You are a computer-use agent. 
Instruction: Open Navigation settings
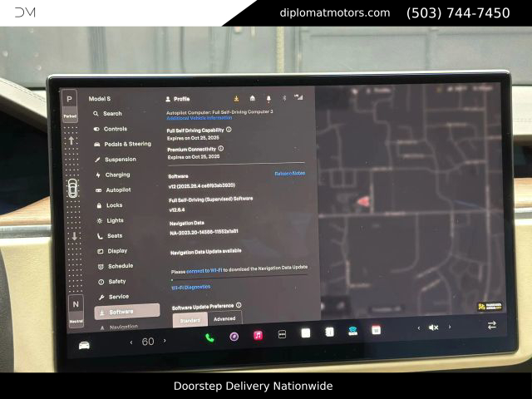point(119,327)
